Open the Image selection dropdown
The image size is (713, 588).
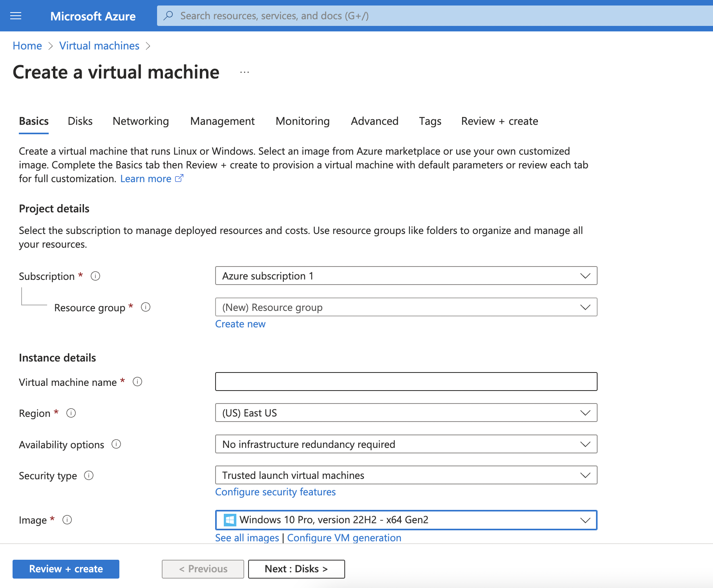[x=585, y=520]
